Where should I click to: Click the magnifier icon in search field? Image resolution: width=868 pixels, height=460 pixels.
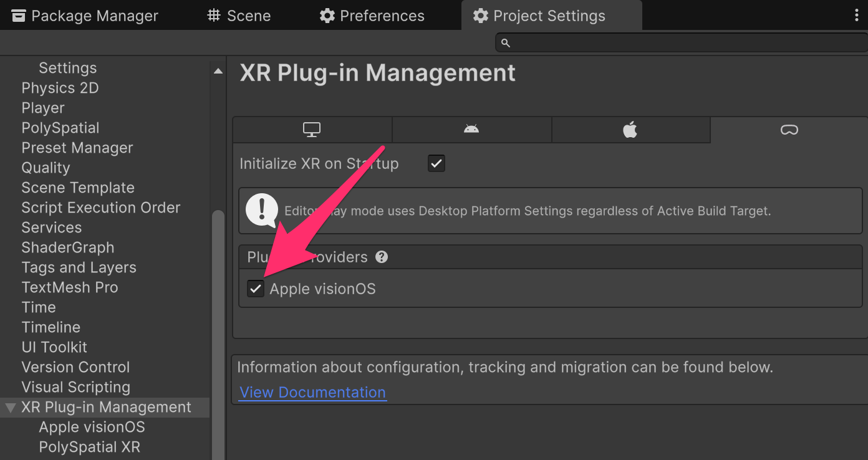click(506, 43)
